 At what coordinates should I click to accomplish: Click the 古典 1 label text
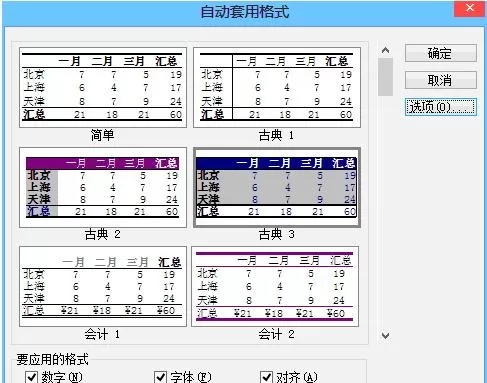(x=276, y=135)
